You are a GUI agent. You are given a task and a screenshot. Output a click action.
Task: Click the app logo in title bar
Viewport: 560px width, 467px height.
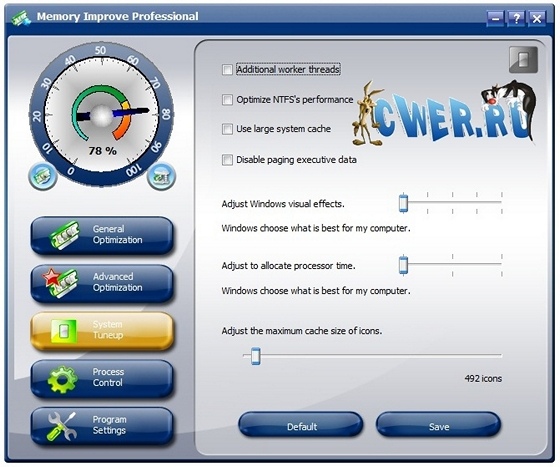click(x=21, y=17)
